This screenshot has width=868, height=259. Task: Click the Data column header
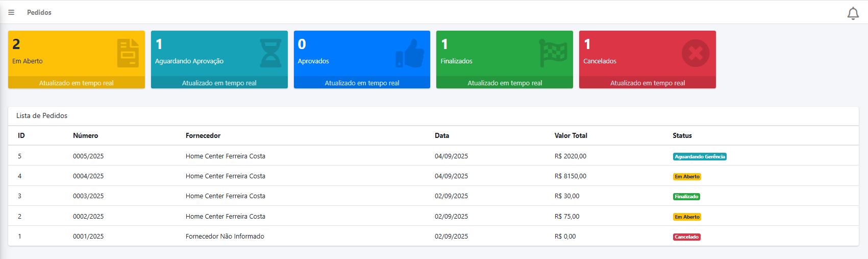[442, 135]
